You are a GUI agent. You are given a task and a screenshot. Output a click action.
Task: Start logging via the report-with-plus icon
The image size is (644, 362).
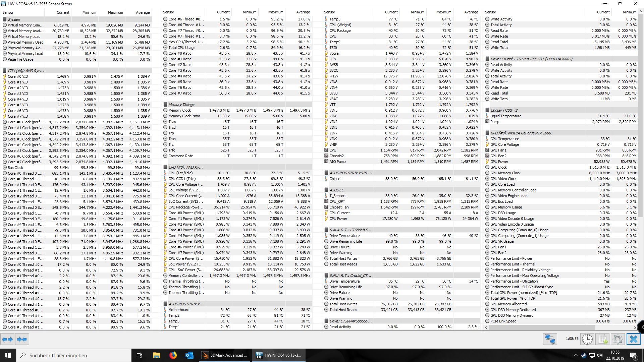pos(603,339)
